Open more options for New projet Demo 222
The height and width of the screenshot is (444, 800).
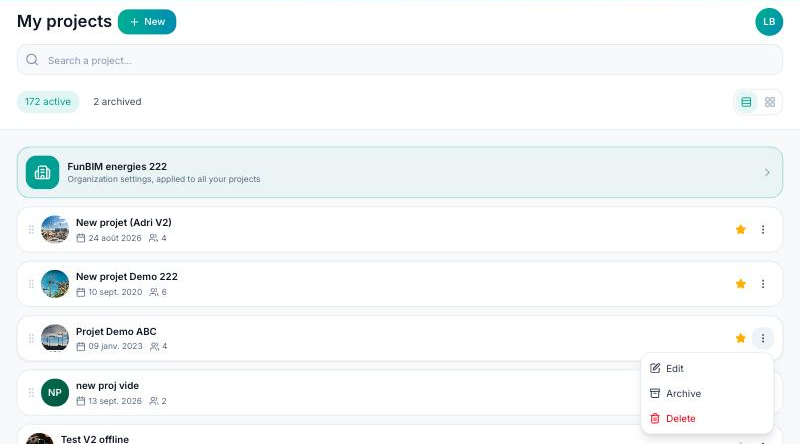(x=763, y=284)
